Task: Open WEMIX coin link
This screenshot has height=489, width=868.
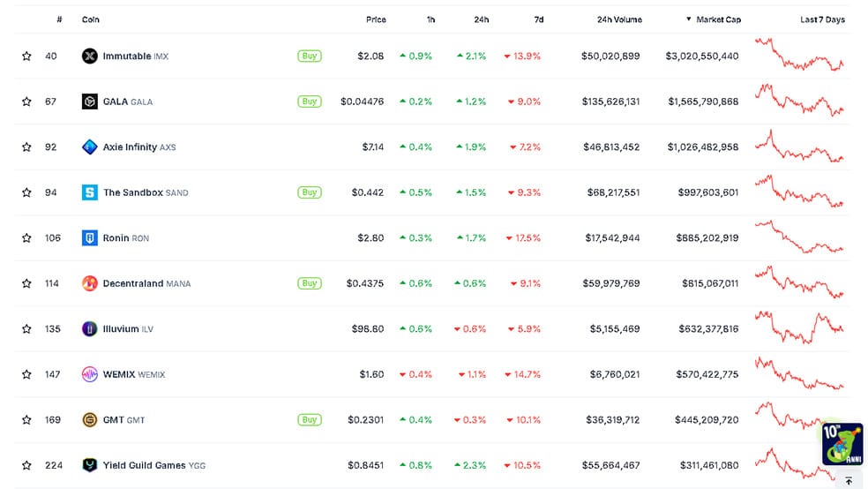Action: pos(134,374)
